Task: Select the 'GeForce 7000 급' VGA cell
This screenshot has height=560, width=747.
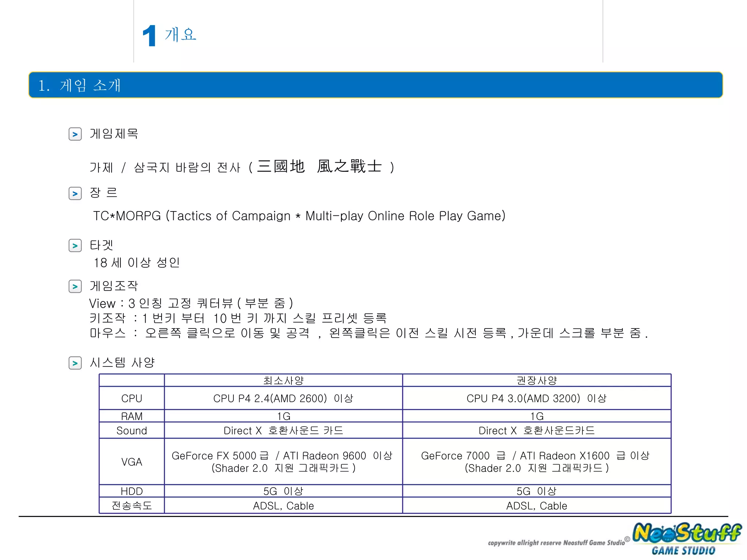Action: coord(537,462)
